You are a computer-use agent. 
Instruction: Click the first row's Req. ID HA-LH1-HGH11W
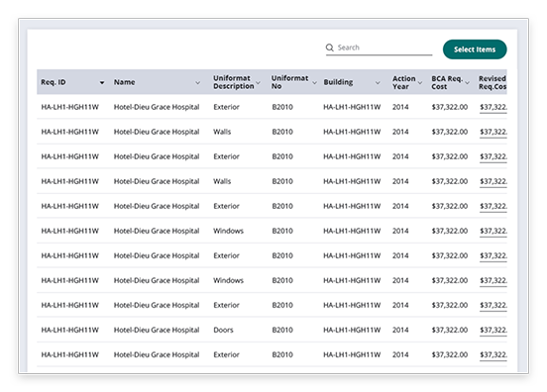coord(69,107)
